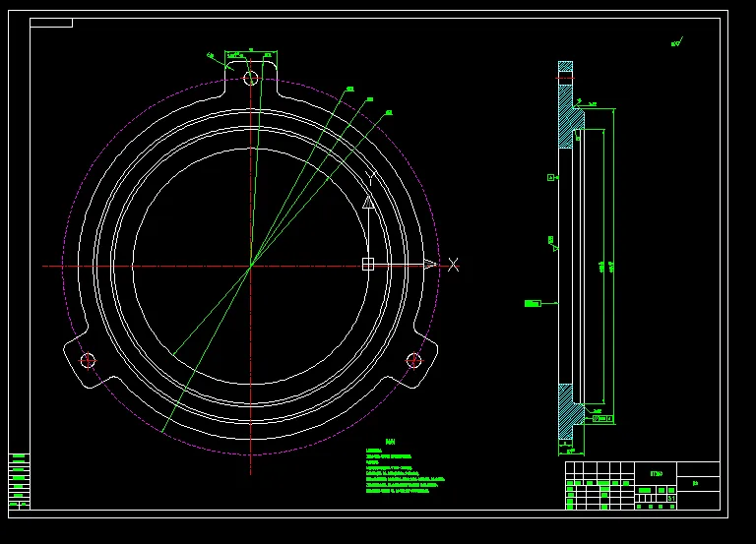The image size is (756, 544).
Task: Select the solid green tolerance frame left of the section view
Action: click(533, 304)
